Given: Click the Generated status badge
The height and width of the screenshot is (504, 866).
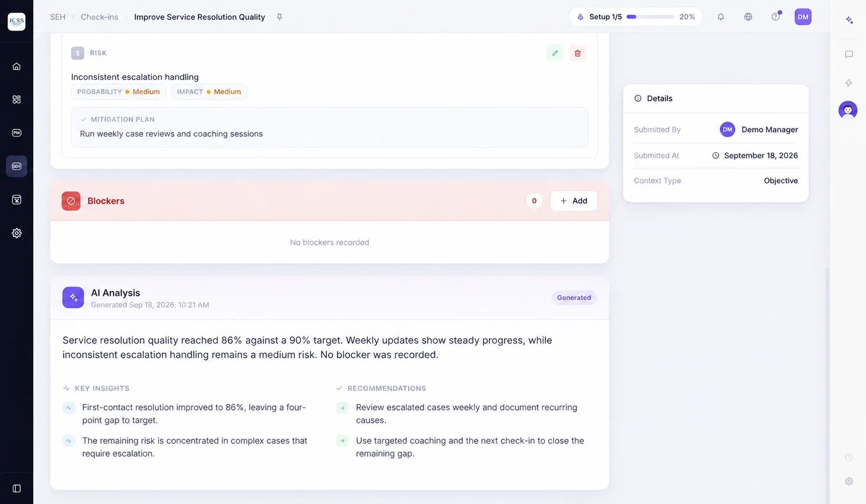Looking at the screenshot, I should (x=574, y=298).
